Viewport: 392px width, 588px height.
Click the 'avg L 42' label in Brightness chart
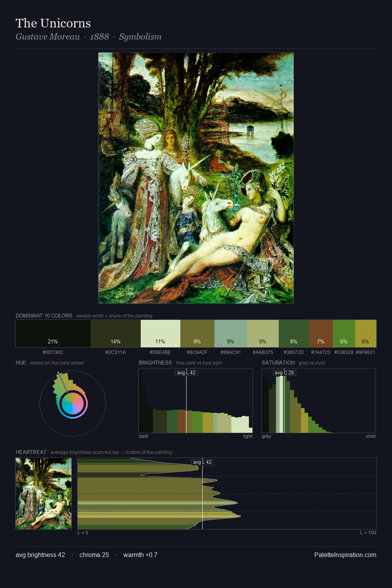[186, 373]
